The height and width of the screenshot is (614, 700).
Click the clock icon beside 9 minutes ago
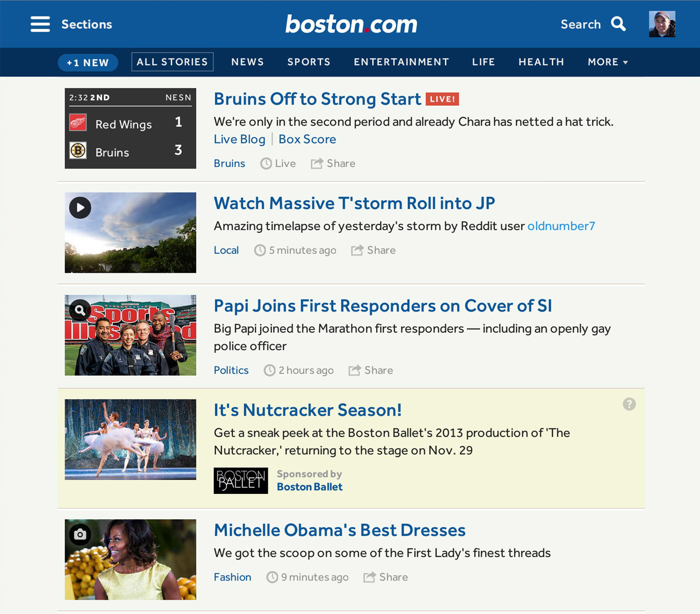pos(272,577)
